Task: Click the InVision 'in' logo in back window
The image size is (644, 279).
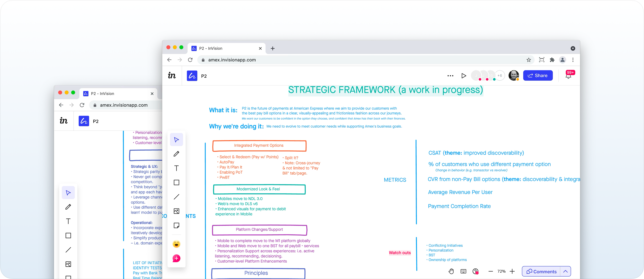Action: point(64,121)
